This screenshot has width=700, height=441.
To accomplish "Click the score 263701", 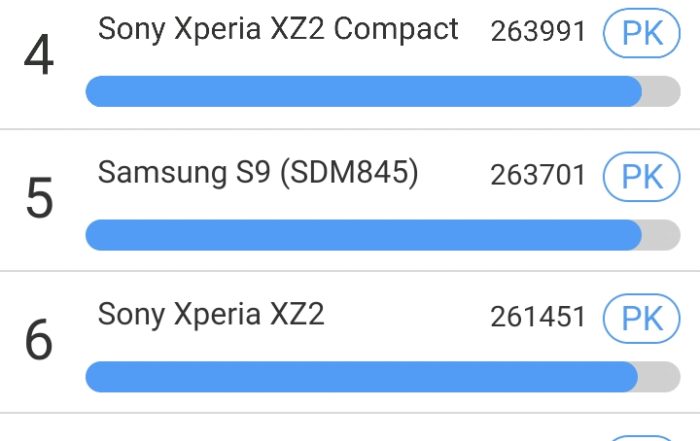I will pyautogui.click(x=538, y=176).
